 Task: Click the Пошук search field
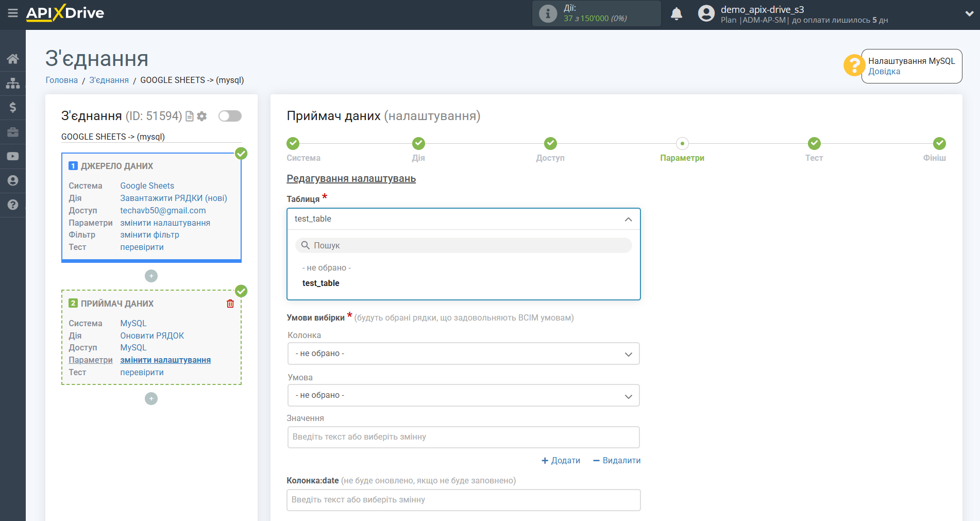(x=463, y=245)
